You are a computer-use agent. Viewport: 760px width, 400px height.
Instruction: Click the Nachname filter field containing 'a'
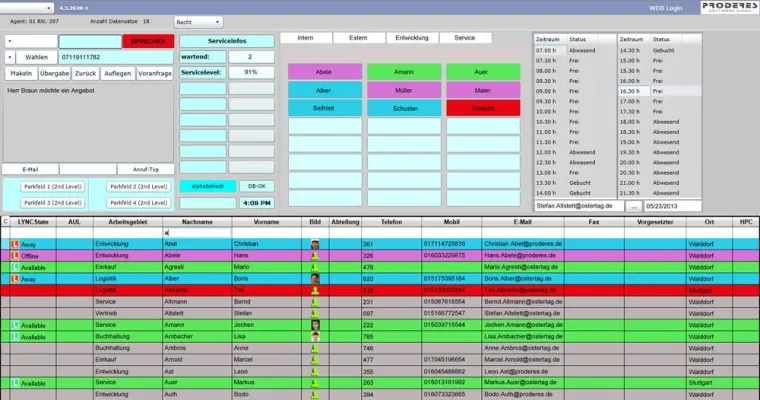click(x=197, y=233)
